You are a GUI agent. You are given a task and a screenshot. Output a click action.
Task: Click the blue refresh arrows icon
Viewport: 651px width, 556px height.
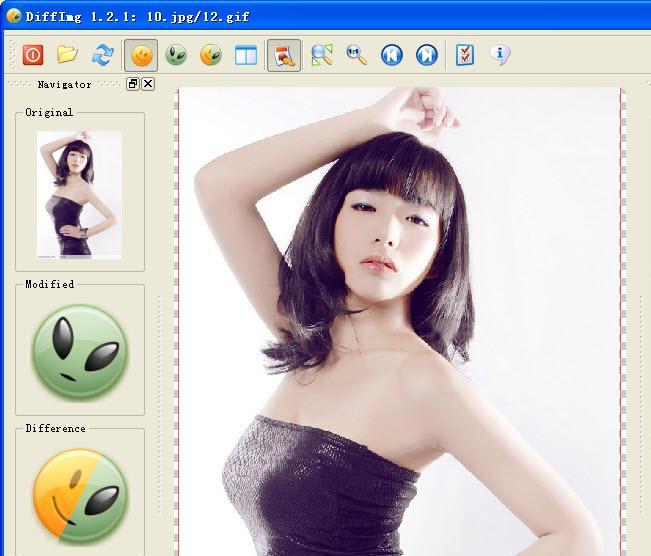pyautogui.click(x=102, y=55)
